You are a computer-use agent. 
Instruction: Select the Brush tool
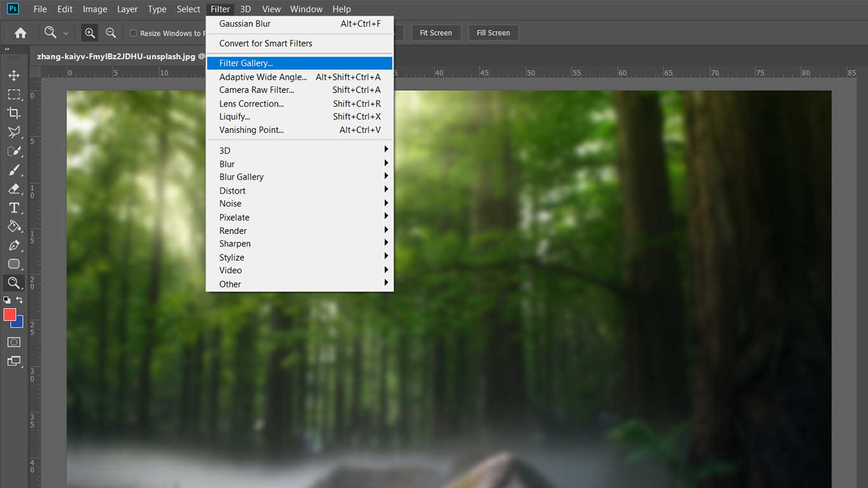coord(13,170)
